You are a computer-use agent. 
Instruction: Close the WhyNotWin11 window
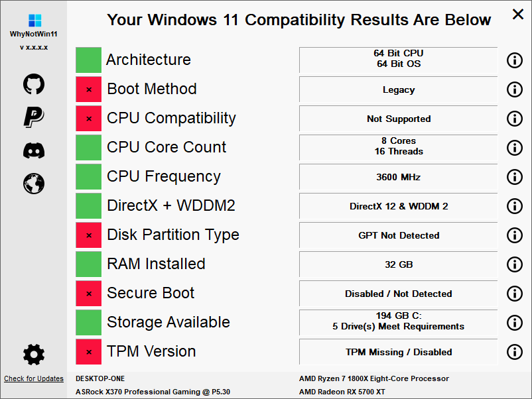(x=517, y=14)
